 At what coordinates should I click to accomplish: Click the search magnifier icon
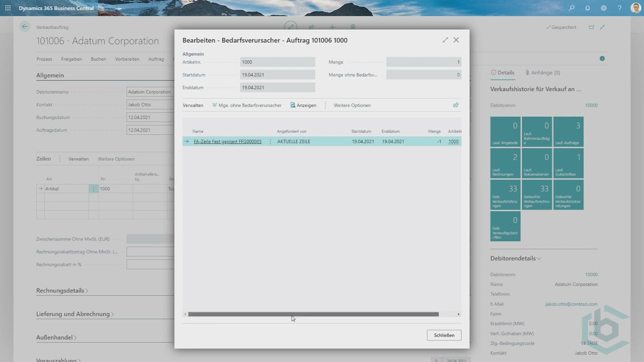[x=572, y=8]
